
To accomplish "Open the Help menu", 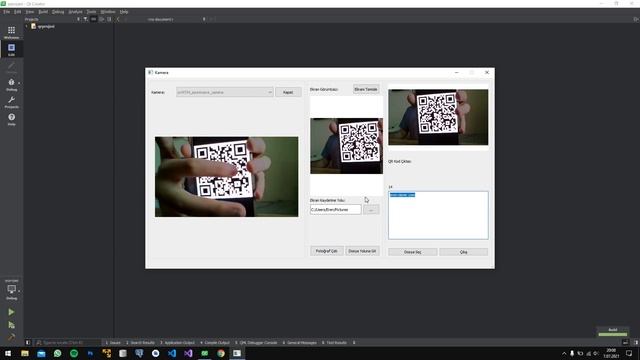I will click(x=124, y=12).
